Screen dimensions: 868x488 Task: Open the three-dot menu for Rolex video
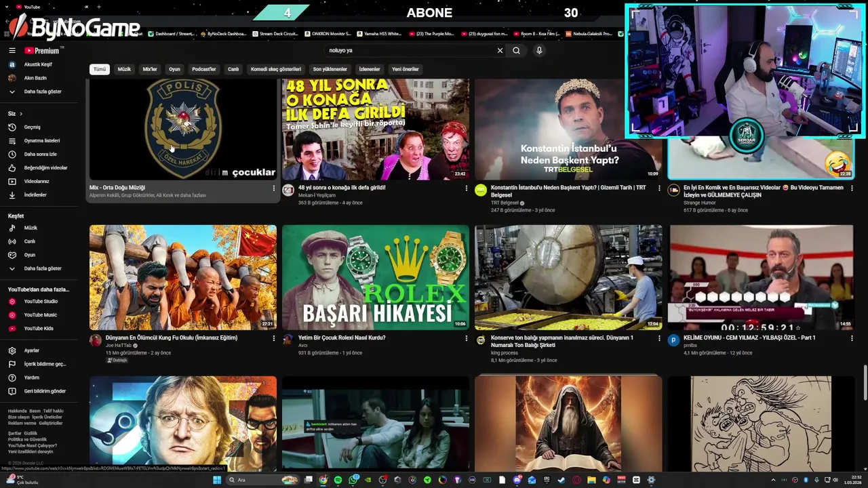point(466,338)
